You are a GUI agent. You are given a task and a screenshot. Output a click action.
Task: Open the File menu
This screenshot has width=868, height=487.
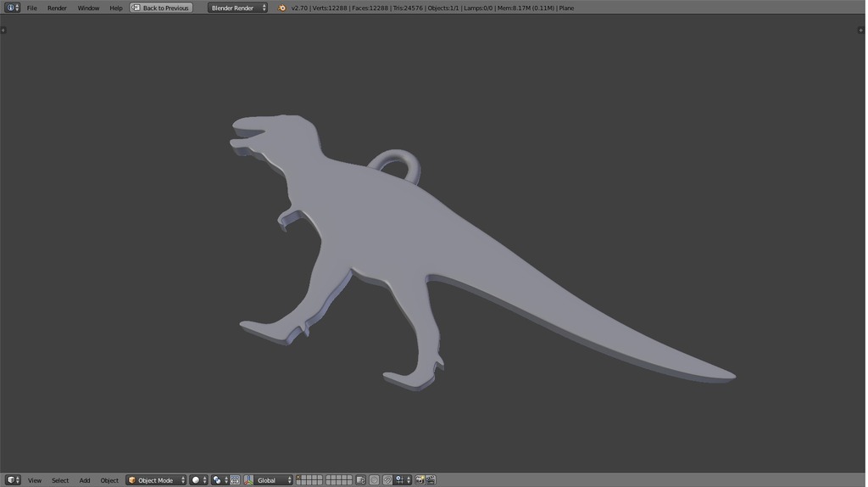click(32, 8)
